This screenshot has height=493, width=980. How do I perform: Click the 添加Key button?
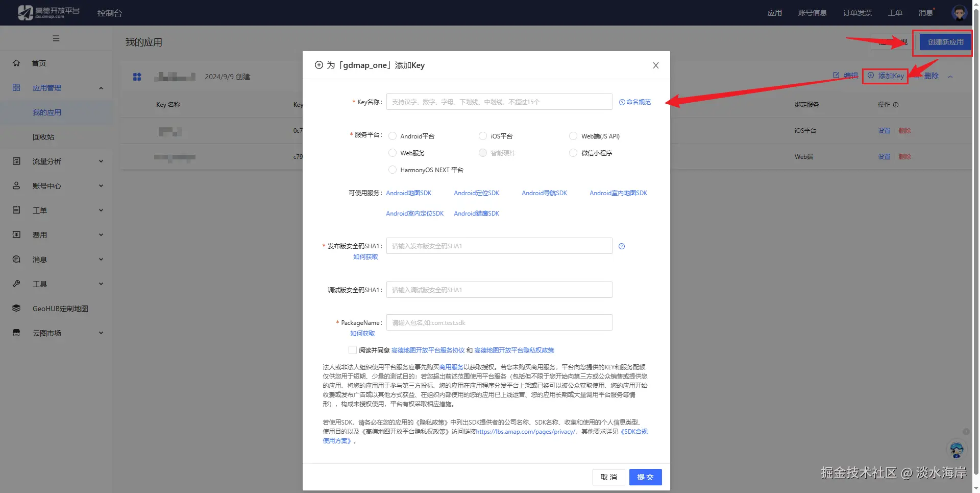tap(886, 76)
